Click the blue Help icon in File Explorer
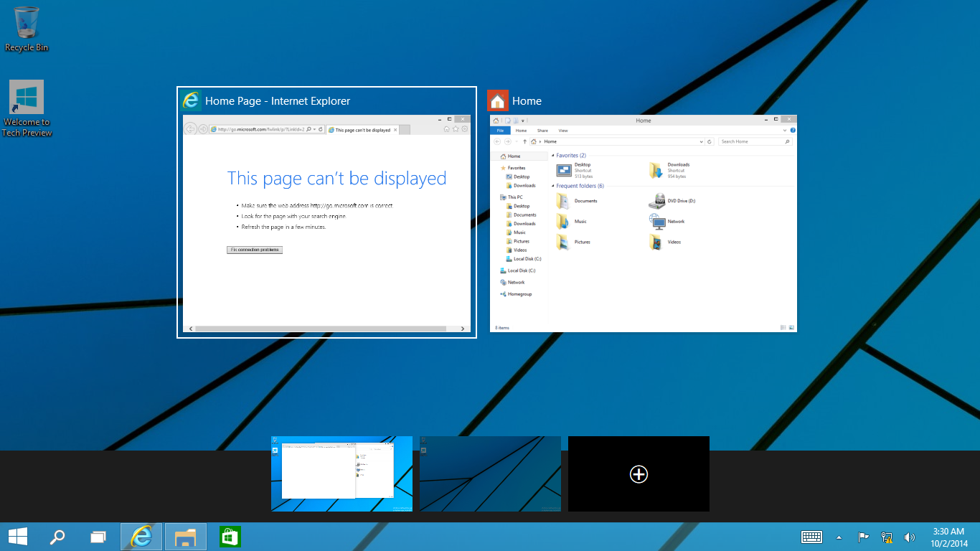 click(792, 131)
